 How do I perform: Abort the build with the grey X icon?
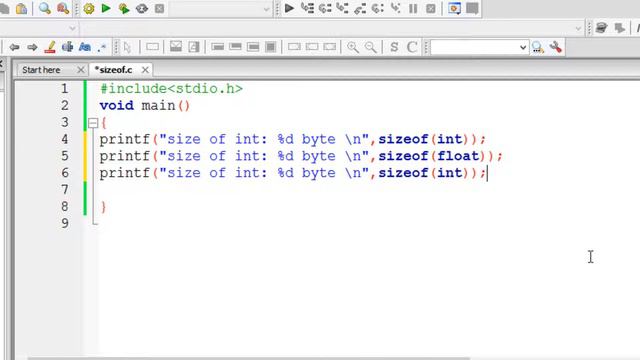(x=160, y=9)
